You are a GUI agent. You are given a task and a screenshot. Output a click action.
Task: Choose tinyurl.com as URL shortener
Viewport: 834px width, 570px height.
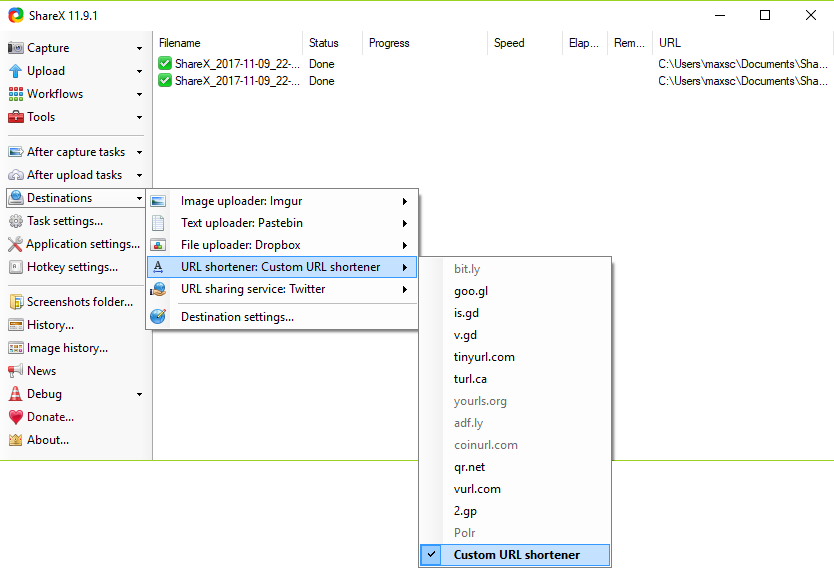coord(484,357)
